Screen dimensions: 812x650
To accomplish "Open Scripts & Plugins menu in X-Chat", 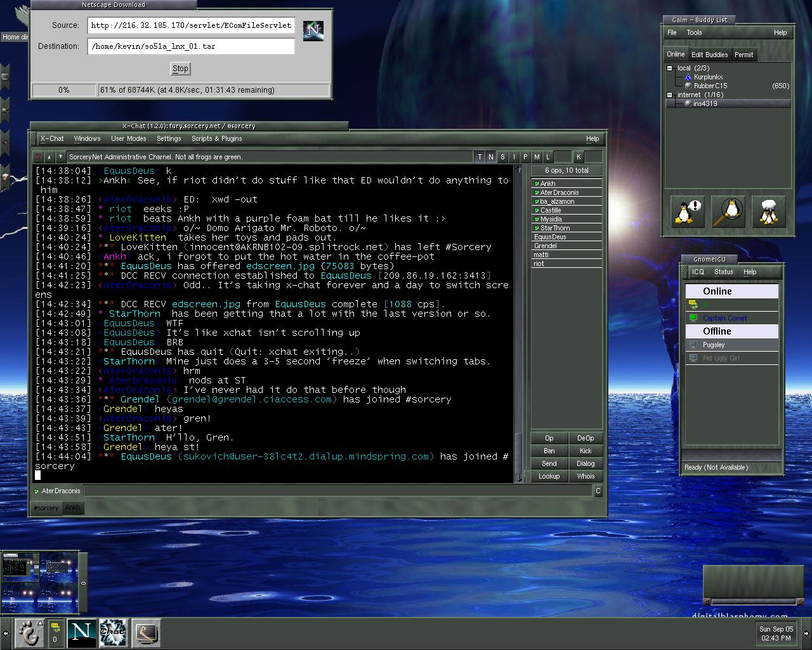I will 217,138.
